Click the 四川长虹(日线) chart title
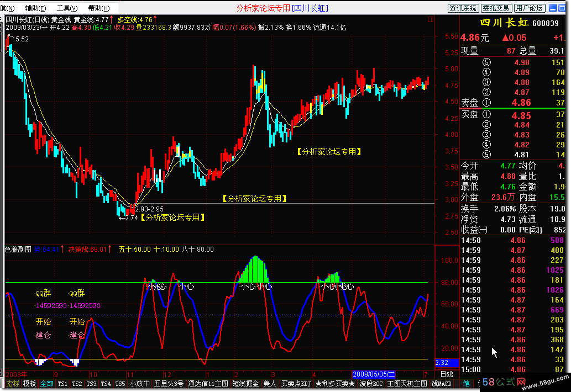Viewport: 571px width, 392px height. [x=27, y=20]
